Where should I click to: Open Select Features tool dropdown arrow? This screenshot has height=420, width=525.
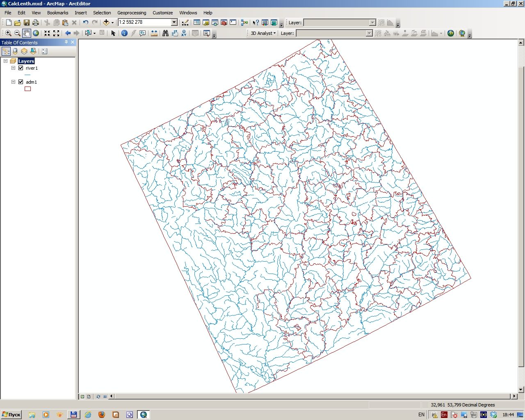95,33
